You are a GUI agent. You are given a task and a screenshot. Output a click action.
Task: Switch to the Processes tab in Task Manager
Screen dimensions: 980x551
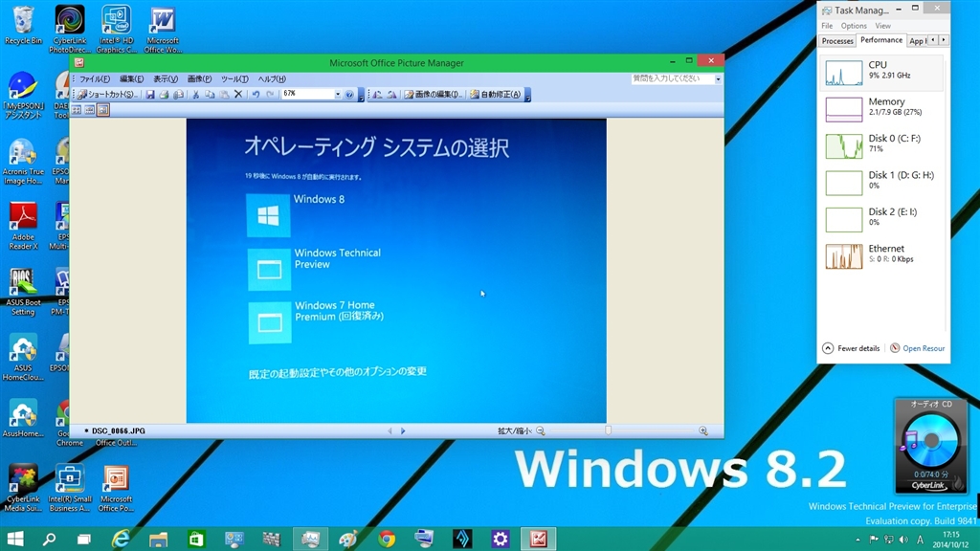[836, 40]
